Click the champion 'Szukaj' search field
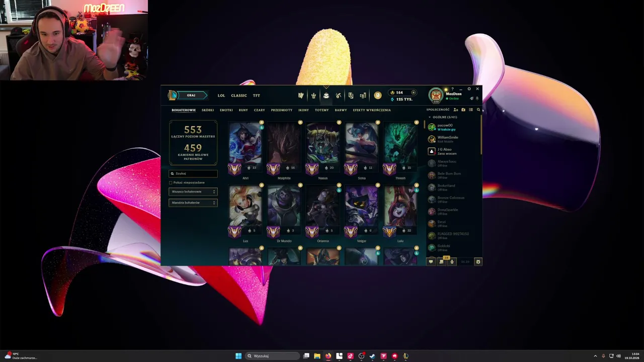644x362 pixels. [193, 173]
